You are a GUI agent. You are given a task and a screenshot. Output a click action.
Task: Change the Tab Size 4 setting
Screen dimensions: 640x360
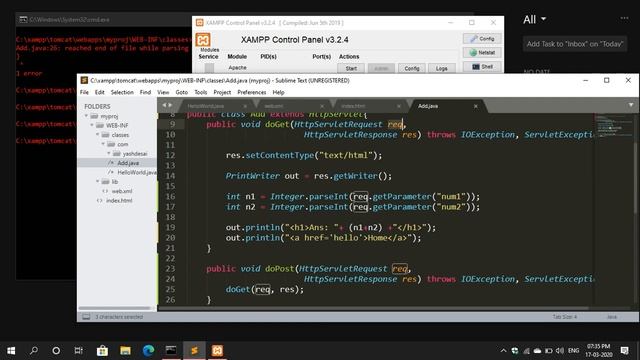565,317
